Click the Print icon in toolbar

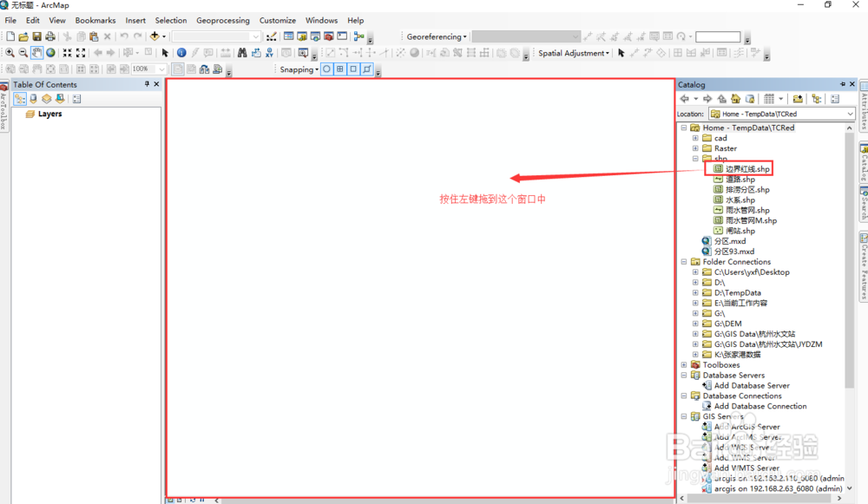[x=49, y=36]
